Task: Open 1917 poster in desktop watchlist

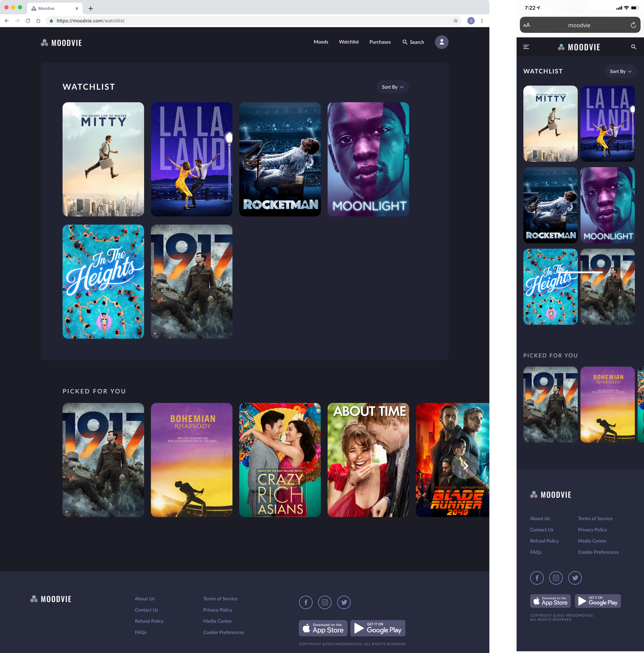Action: coord(192,282)
